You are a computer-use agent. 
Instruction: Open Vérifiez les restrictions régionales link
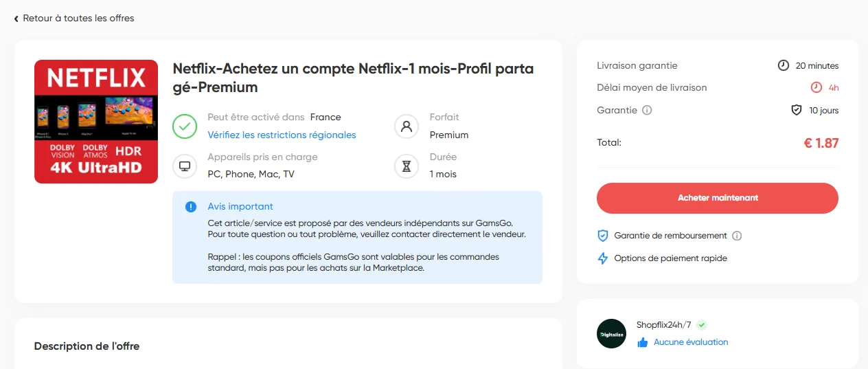pyautogui.click(x=282, y=135)
